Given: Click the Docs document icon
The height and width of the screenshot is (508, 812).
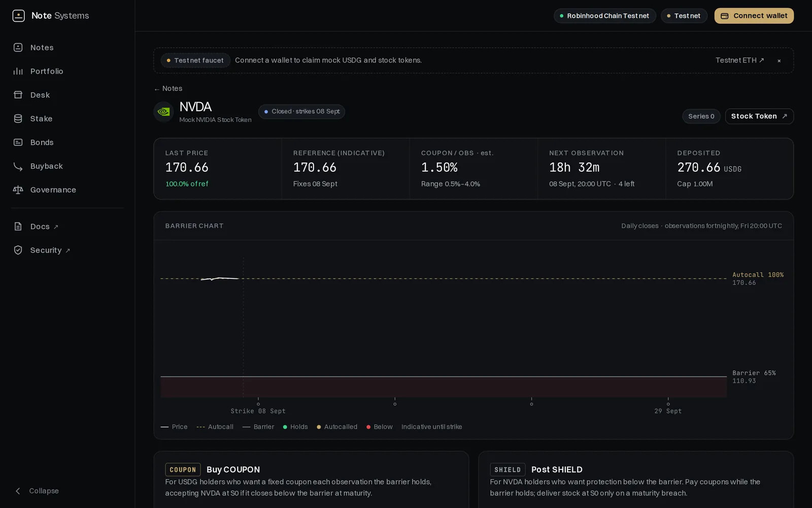Looking at the screenshot, I should point(18,227).
